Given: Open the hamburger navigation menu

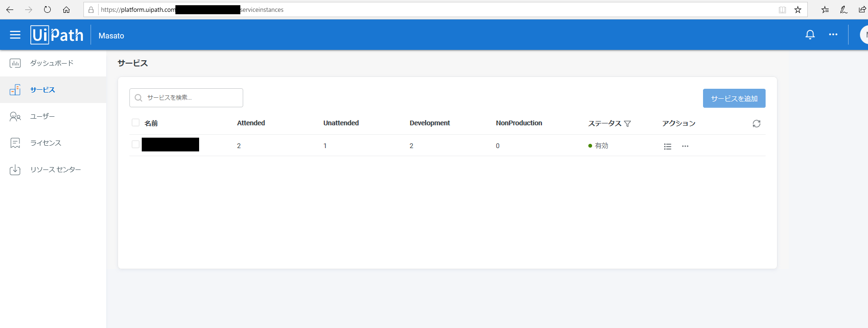Looking at the screenshot, I should click(x=15, y=35).
